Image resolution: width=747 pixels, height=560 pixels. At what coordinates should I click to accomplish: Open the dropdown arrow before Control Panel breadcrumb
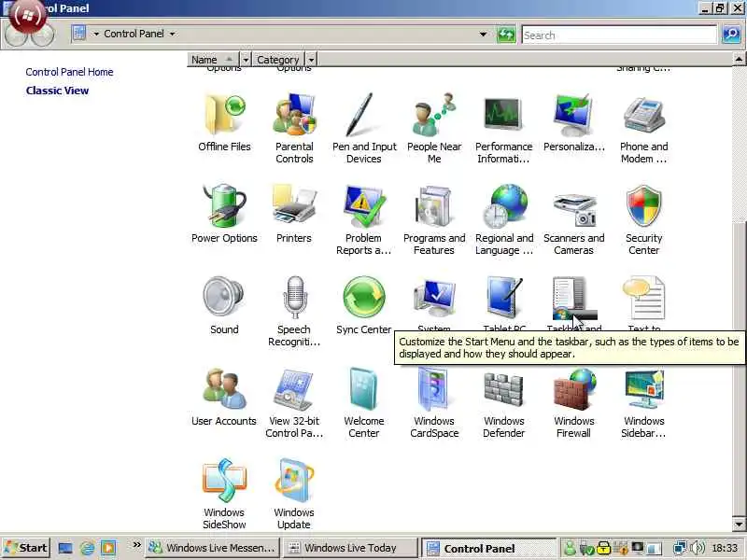click(96, 34)
